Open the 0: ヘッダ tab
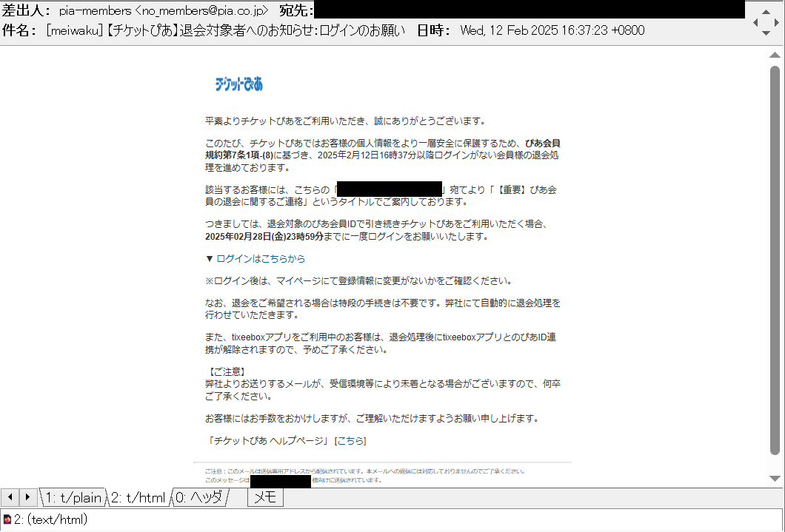Image resolution: width=785 pixels, height=532 pixels. click(198, 497)
